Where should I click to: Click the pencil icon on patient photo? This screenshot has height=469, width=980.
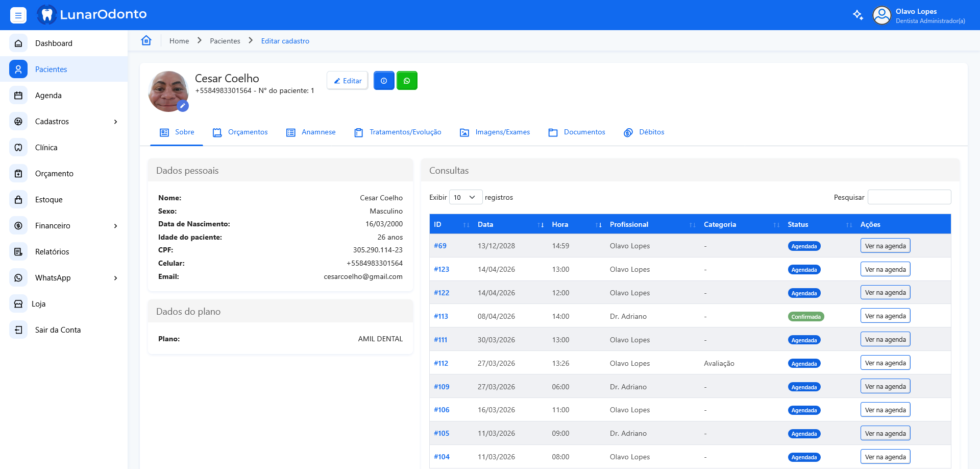tap(183, 106)
